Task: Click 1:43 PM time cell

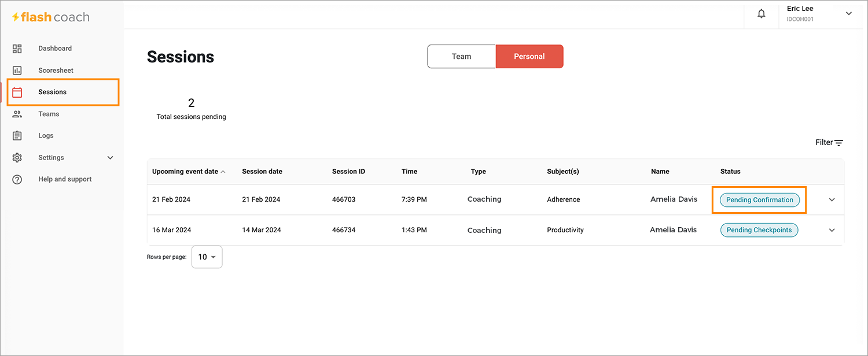Action: 414,230
